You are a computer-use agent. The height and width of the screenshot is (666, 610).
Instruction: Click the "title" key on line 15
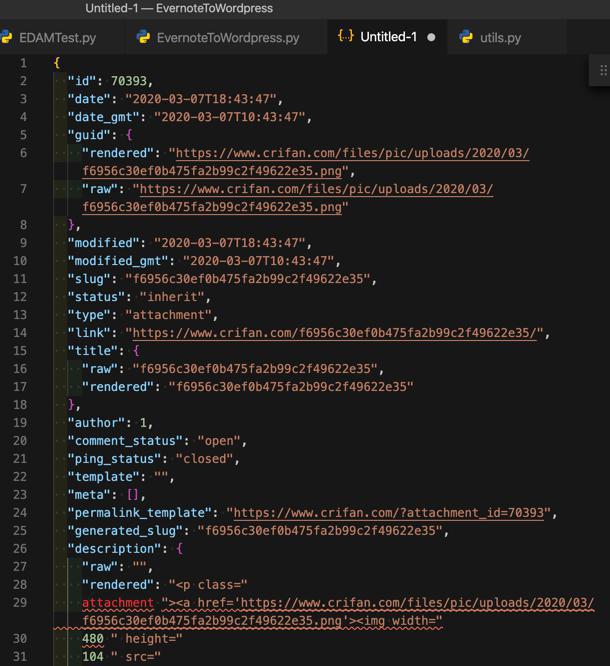(x=96, y=351)
